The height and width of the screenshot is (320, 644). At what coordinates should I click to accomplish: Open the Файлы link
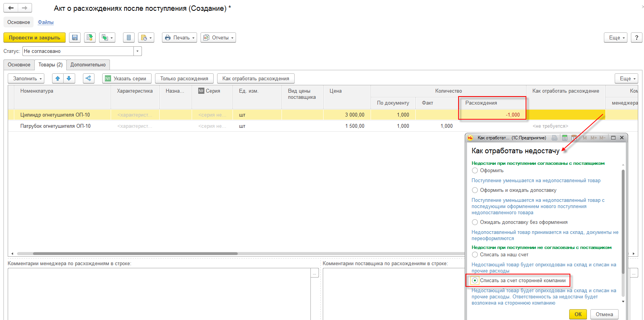coord(46,22)
